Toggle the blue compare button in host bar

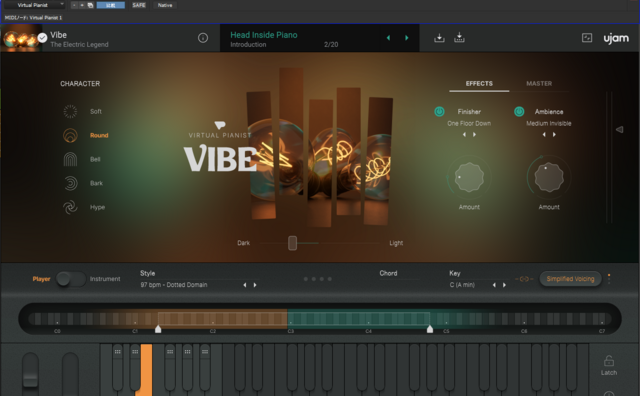(111, 5)
